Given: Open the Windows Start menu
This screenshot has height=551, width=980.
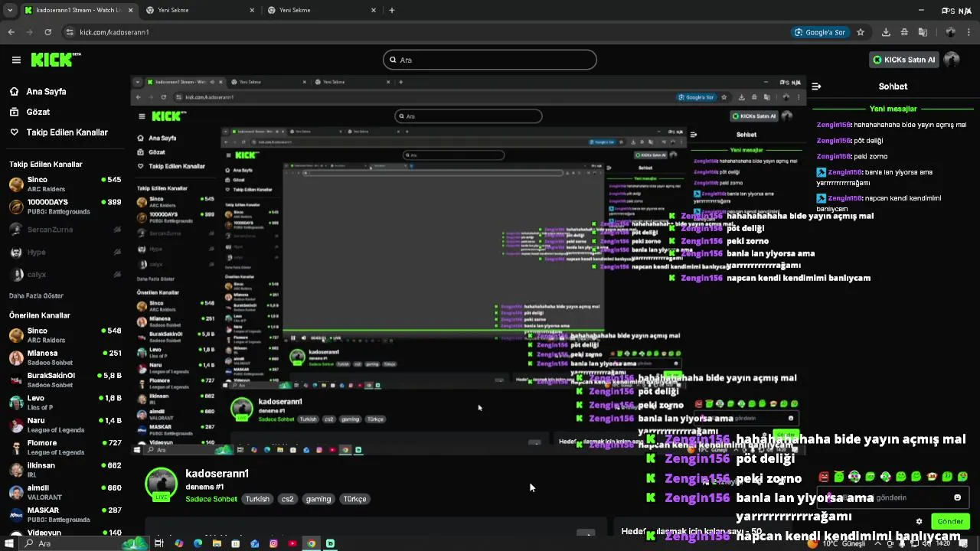Looking at the screenshot, I should (9, 543).
